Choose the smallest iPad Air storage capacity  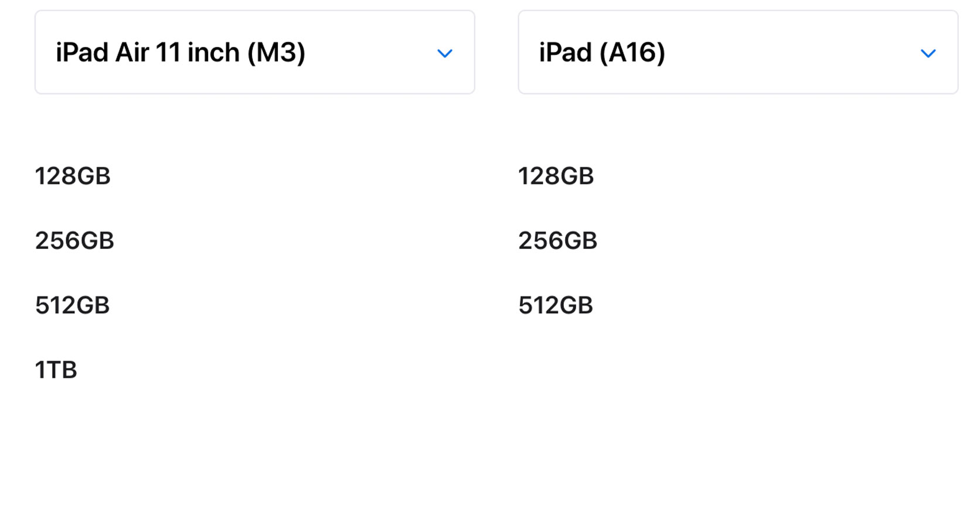click(x=73, y=176)
